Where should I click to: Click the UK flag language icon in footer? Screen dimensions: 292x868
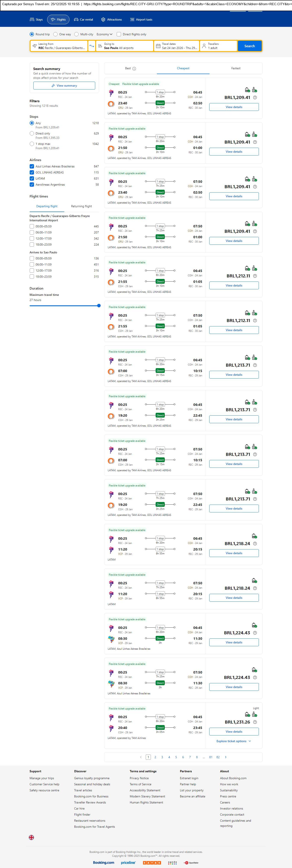click(31, 837)
